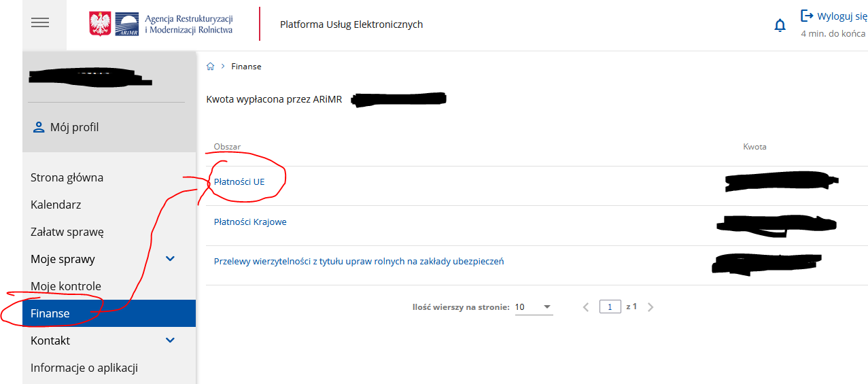868x384 pixels.
Task: Open the Płatności Krajowe link
Action: click(250, 222)
